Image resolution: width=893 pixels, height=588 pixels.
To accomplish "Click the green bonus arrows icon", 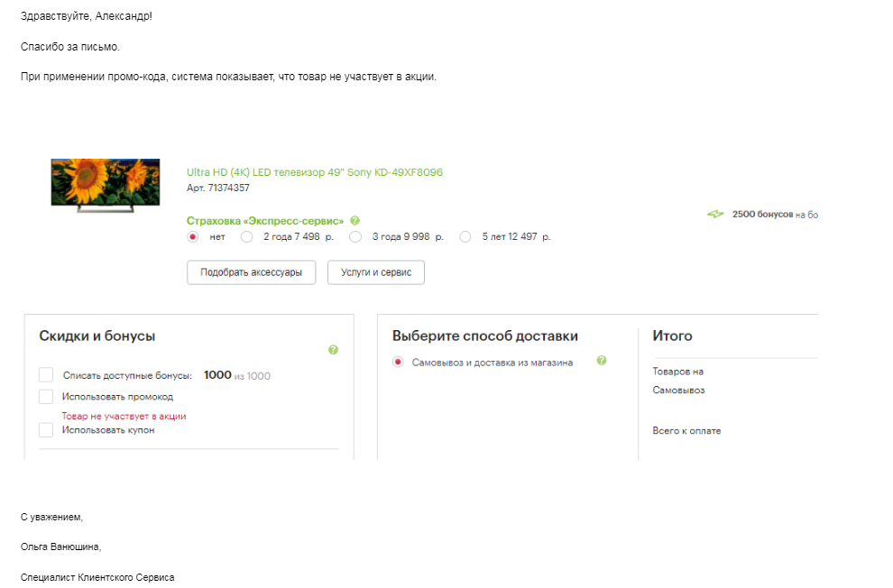I will (x=715, y=215).
